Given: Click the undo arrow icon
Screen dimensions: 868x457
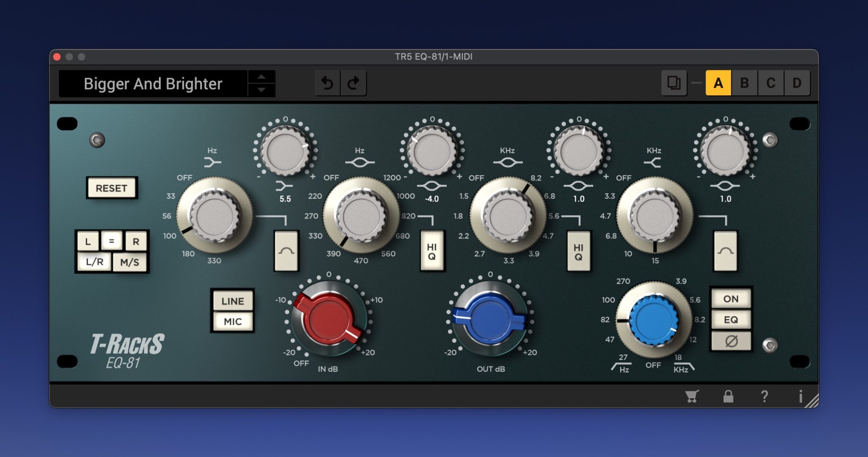Looking at the screenshot, I should coord(327,83).
